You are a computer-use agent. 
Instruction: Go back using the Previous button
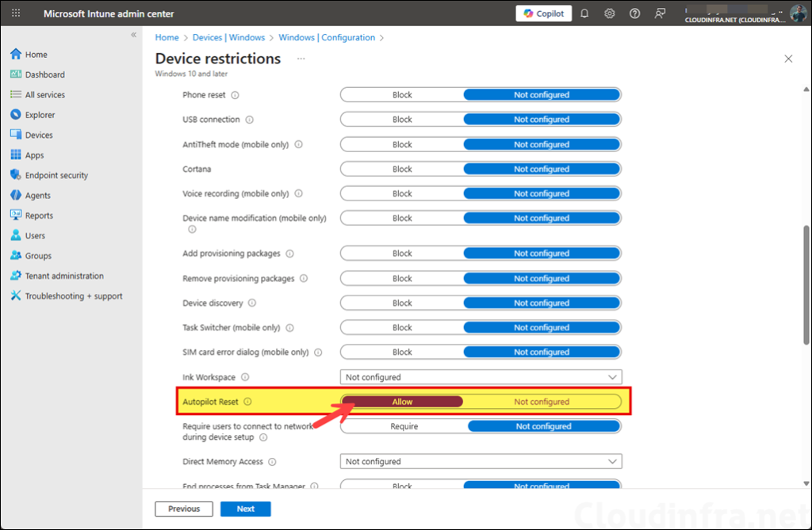[183, 509]
